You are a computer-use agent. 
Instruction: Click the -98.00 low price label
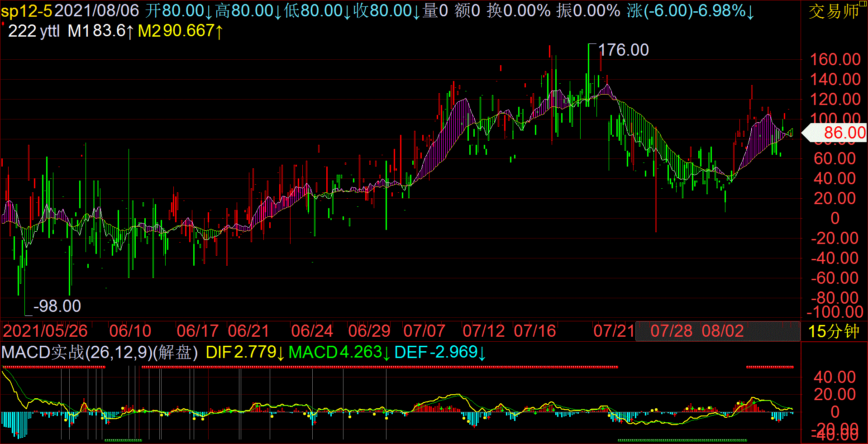tap(57, 306)
